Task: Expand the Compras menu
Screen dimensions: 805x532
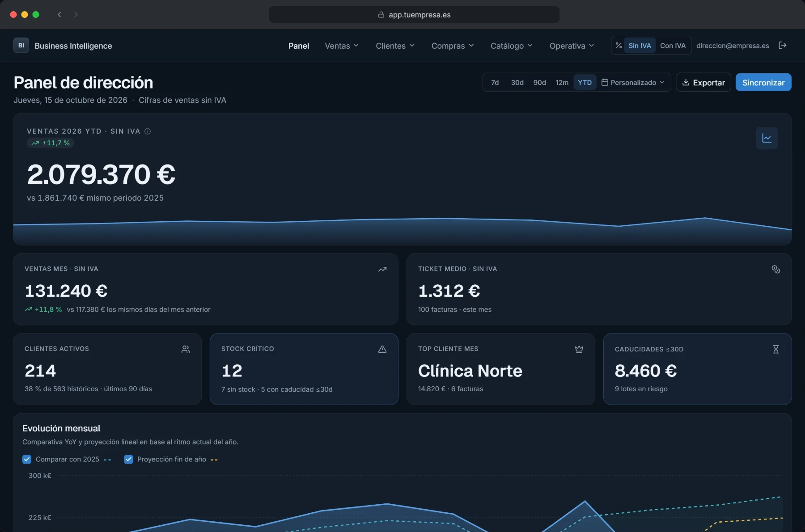Action: (453, 46)
